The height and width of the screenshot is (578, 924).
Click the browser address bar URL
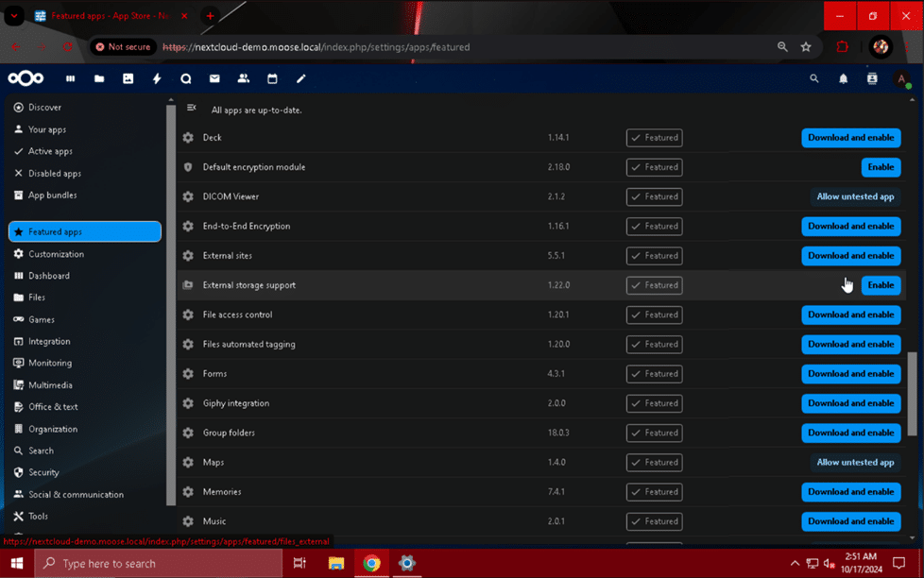click(317, 47)
